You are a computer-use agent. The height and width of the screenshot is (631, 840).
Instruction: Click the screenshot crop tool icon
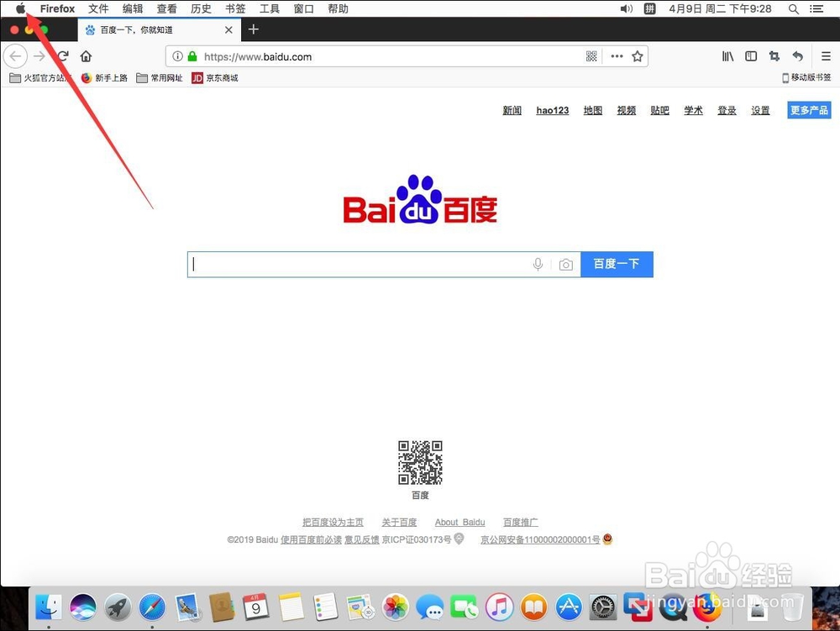774,56
